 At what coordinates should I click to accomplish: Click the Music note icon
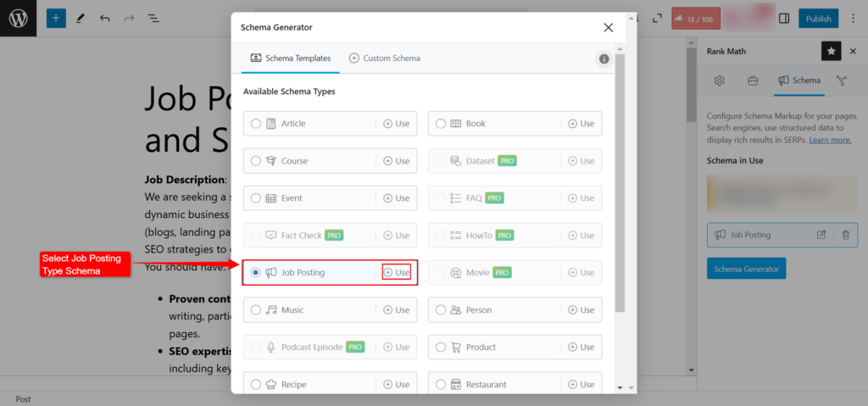point(270,309)
